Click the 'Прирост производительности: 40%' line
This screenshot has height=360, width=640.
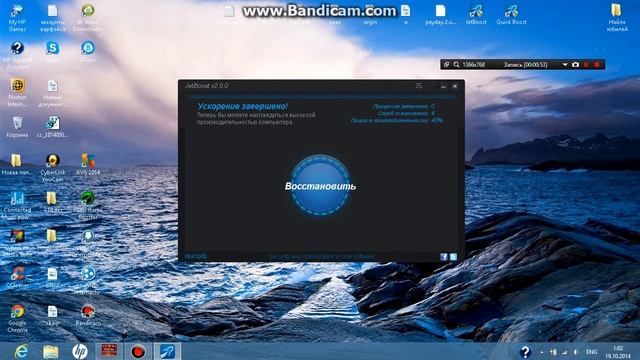coord(396,120)
